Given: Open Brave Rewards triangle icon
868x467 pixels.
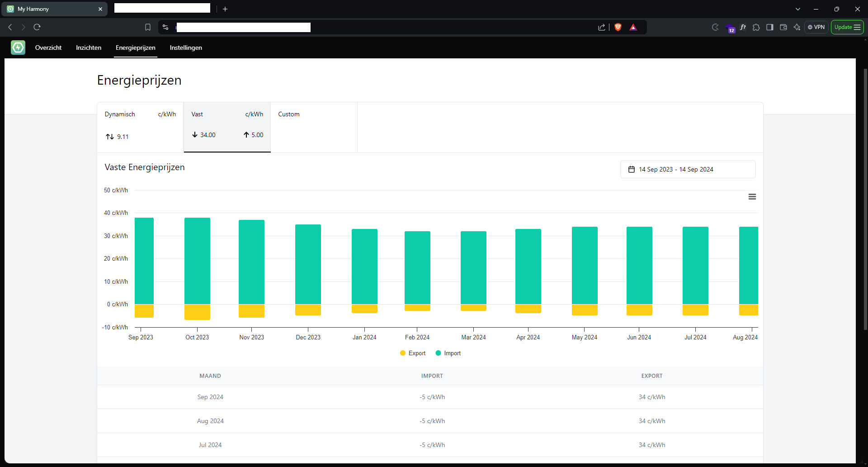Looking at the screenshot, I should 633,27.
